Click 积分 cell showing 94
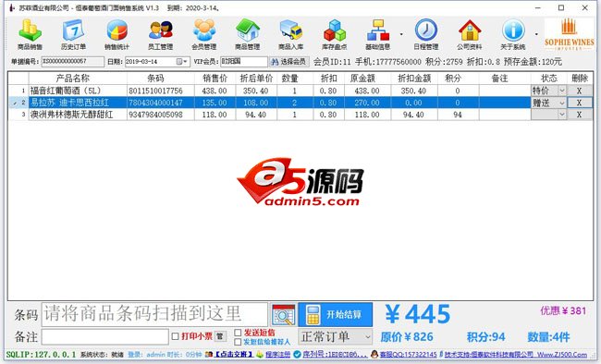The image size is (601, 364). click(x=458, y=115)
